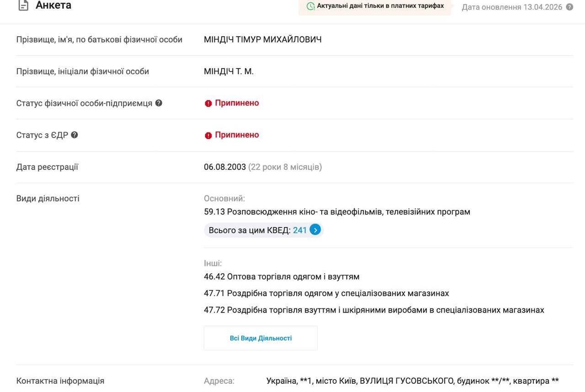Image resolution: width=585 pixels, height=392 pixels.
Task: Open help icon beside Дата оновлення
Action: pos(569,7)
